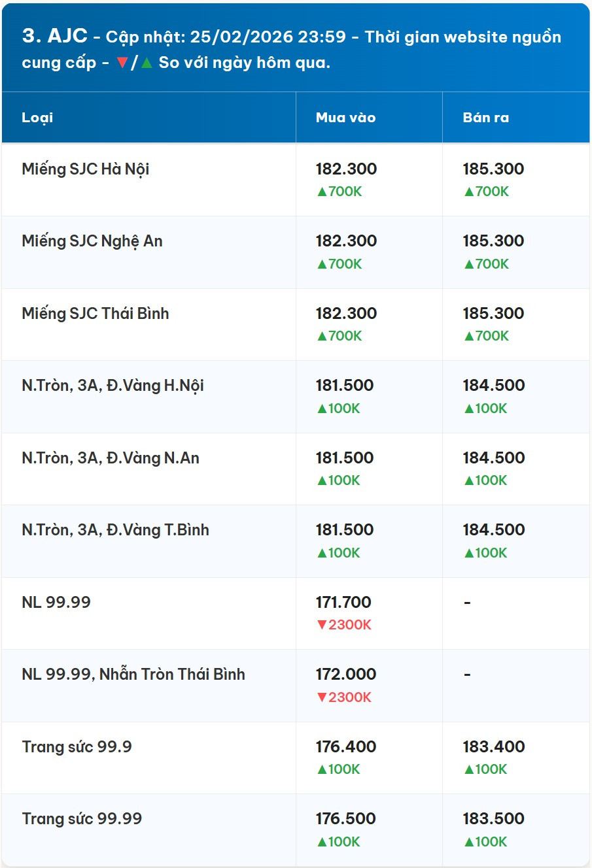Screen dimensions: 592x868
Task: Click the 176.500 buy price value
Action: pyautogui.click(x=345, y=819)
